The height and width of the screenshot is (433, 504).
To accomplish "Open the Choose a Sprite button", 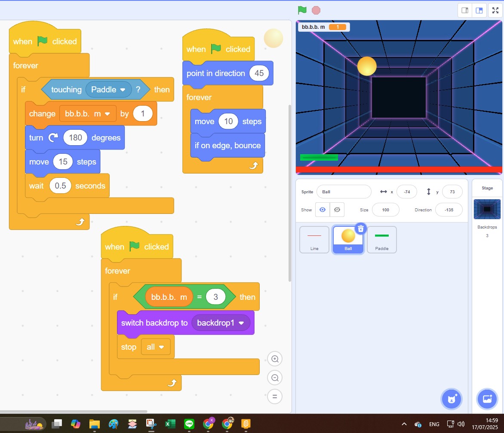I will click(452, 399).
